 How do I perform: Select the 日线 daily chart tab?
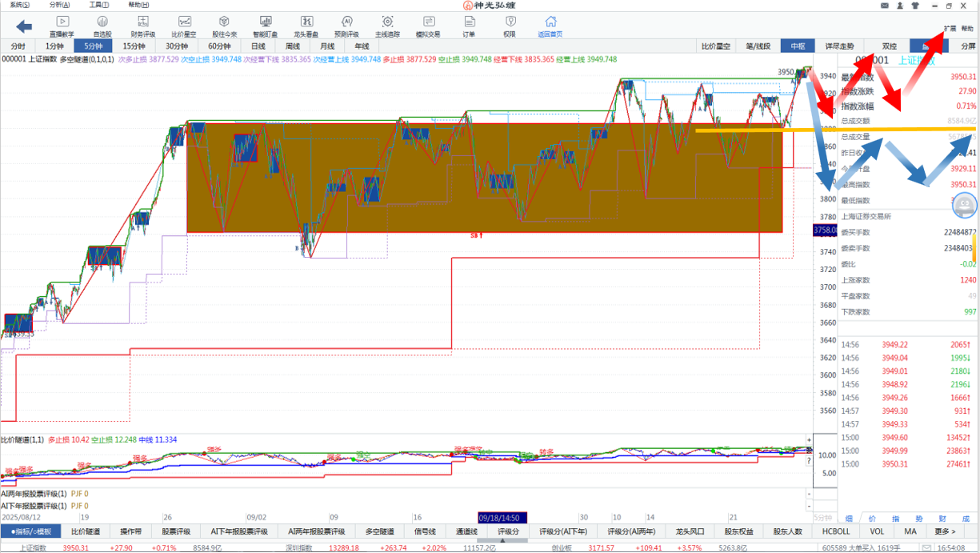[x=258, y=46]
